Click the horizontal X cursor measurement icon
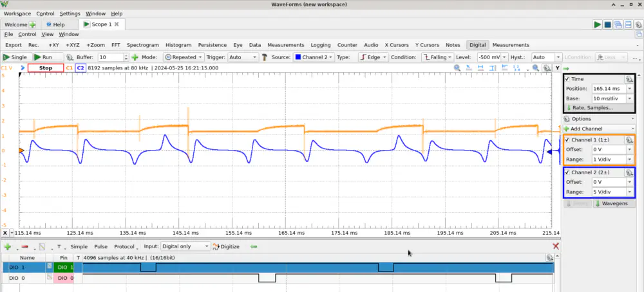The height and width of the screenshot is (292, 644). [481, 68]
